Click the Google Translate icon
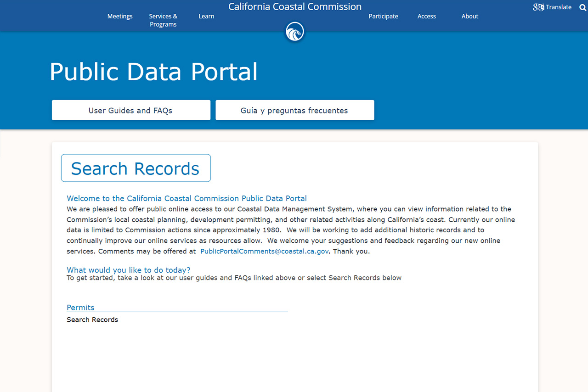Screen dimensions: 588x392 point(538,7)
